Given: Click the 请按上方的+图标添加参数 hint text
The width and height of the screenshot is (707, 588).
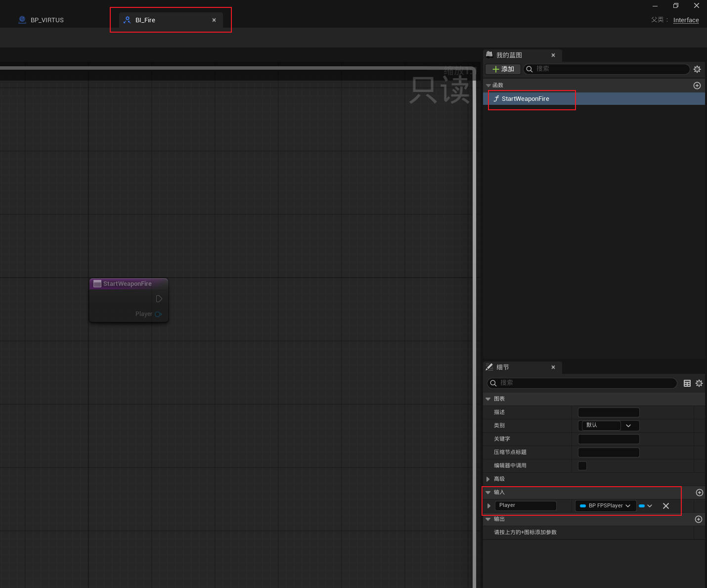Looking at the screenshot, I should click(x=525, y=533).
